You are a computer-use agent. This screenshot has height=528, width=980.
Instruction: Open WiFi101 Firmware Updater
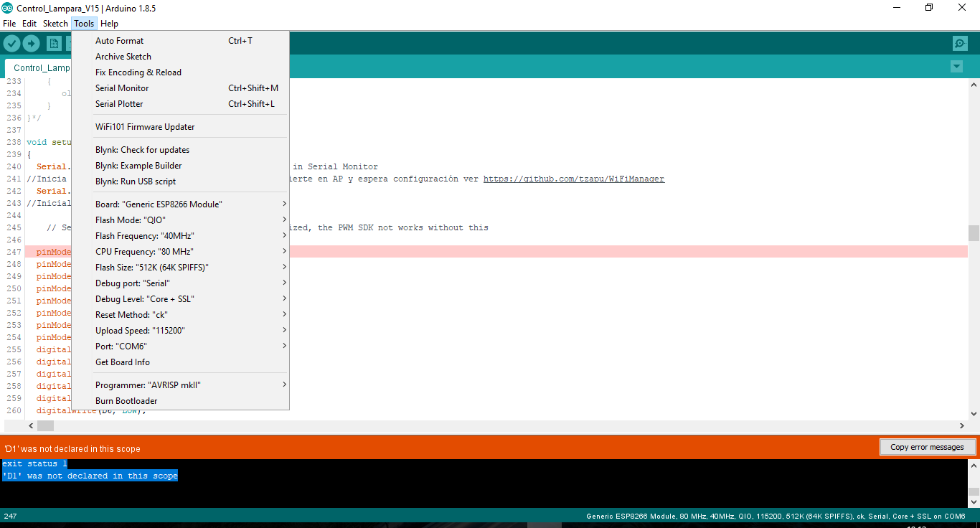[180, 127]
